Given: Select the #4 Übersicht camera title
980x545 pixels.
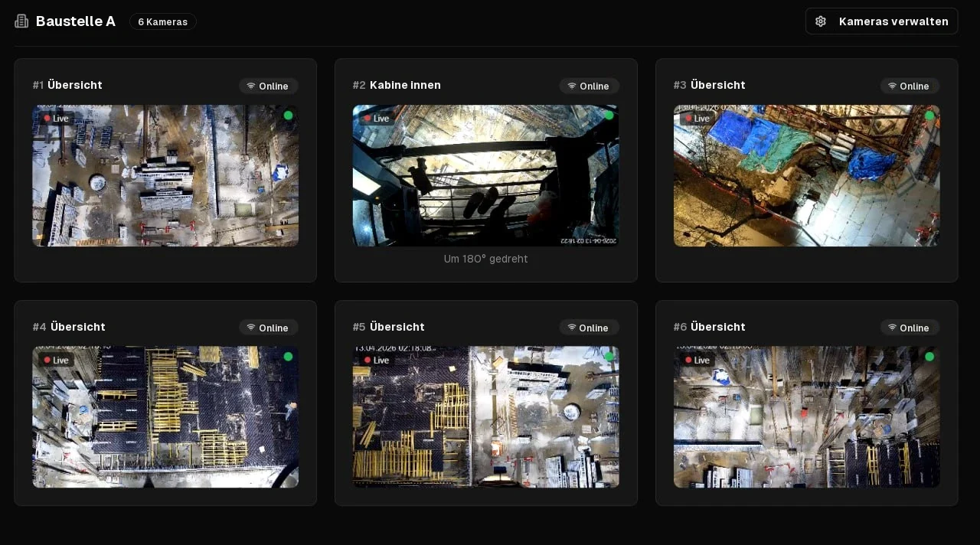Looking at the screenshot, I should 69,327.
